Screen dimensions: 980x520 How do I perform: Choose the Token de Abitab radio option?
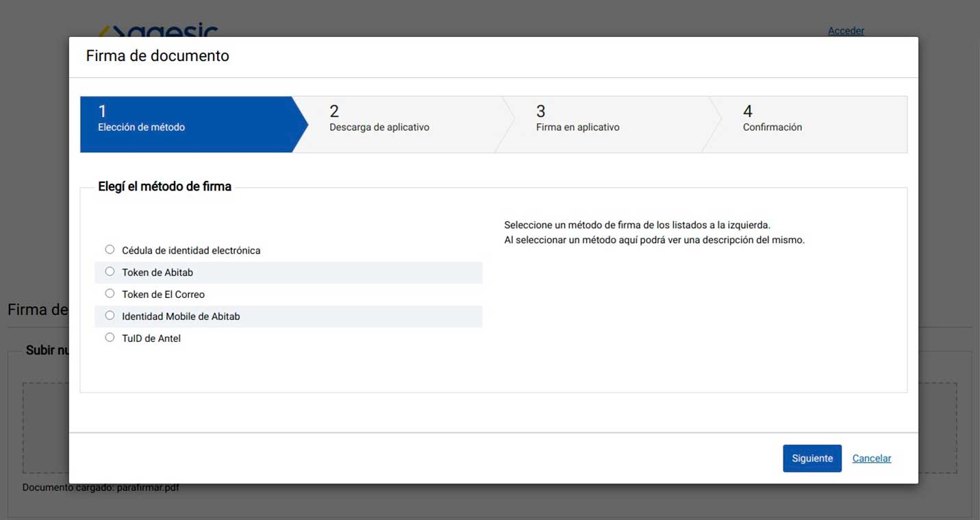tap(110, 271)
